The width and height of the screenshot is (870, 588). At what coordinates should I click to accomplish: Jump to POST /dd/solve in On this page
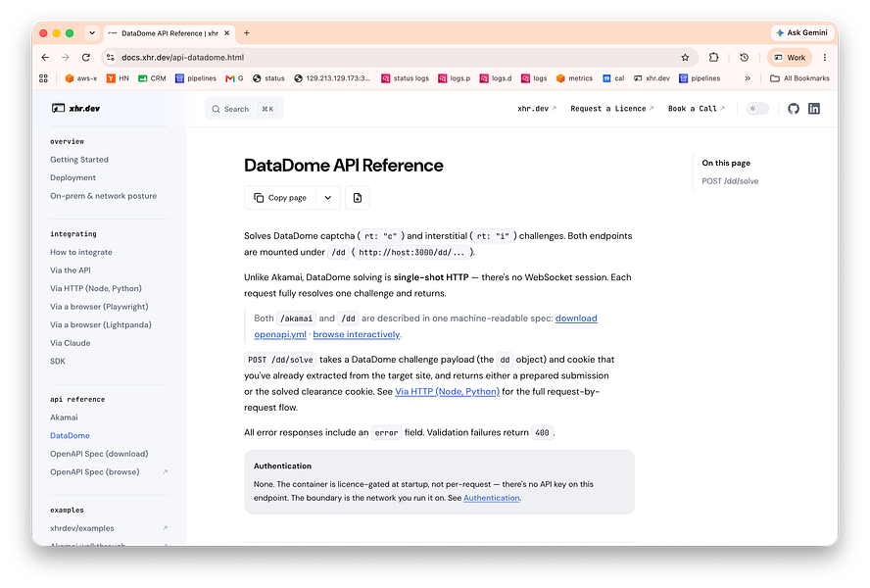[730, 181]
